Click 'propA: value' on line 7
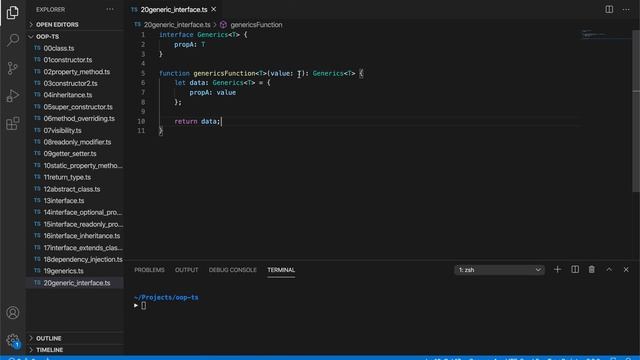This screenshot has width=640, height=360. pyautogui.click(x=213, y=93)
